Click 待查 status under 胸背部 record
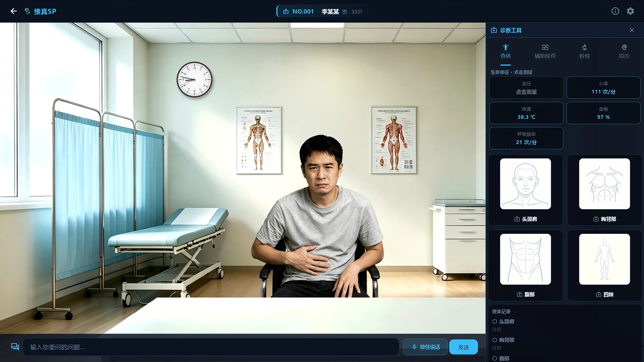 pos(497,348)
